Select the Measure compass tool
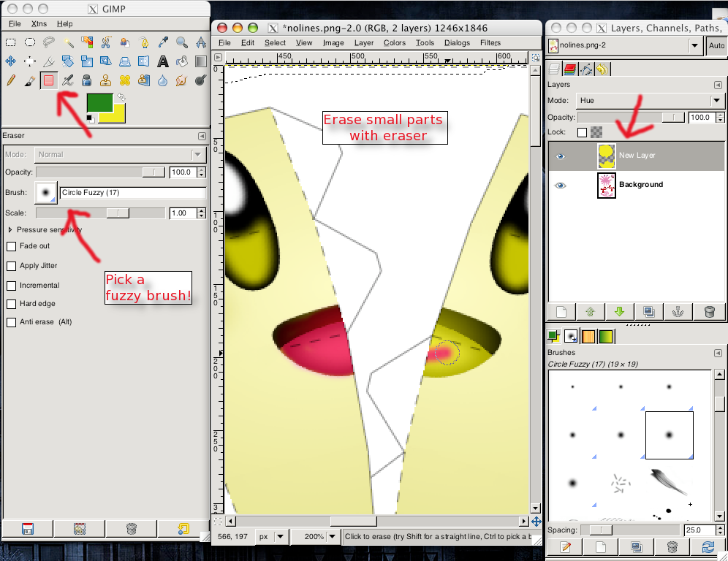This screenshot has width=728, height=561. point(200,42)
